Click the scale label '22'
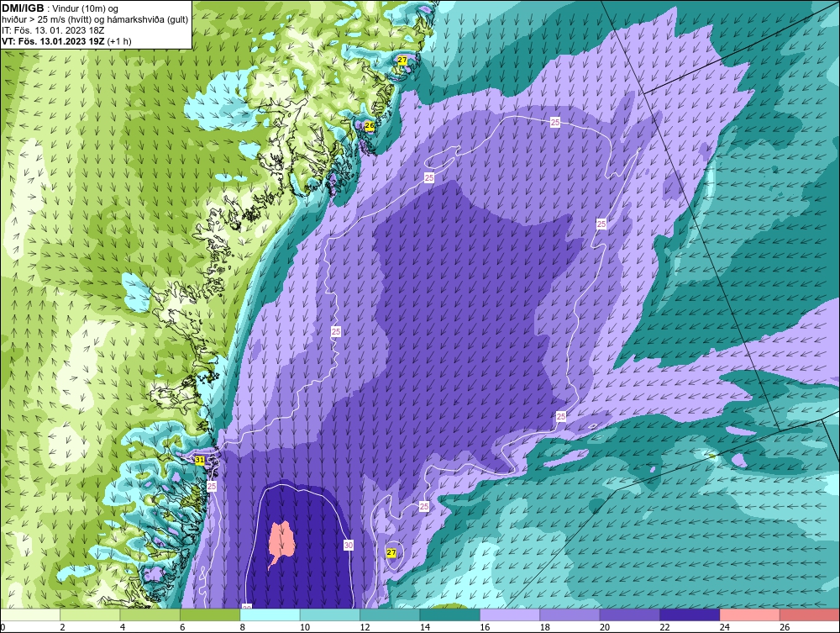Screen dimensions: 840x633 664,628
